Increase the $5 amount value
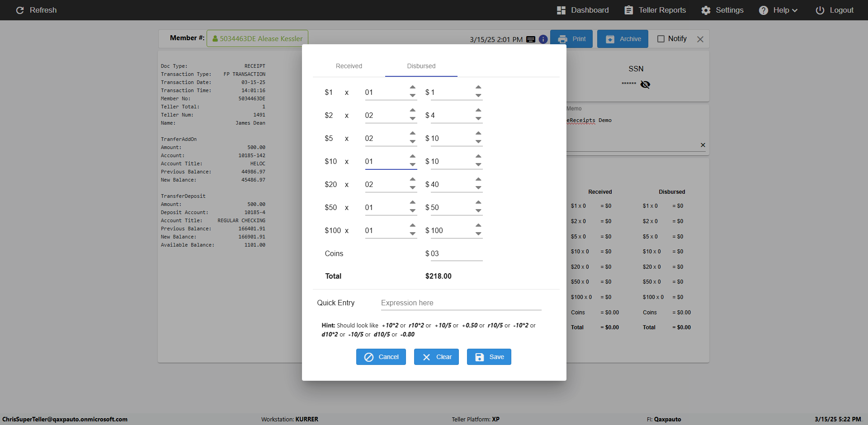The height and width of the screenshot is (425, 868). pyautogui.click(x=478, y=134)
